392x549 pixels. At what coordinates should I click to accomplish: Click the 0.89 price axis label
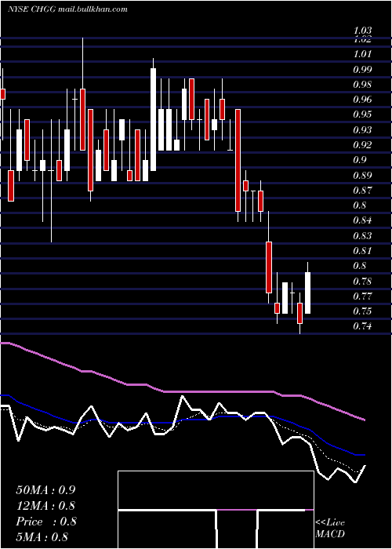(362, 176)
